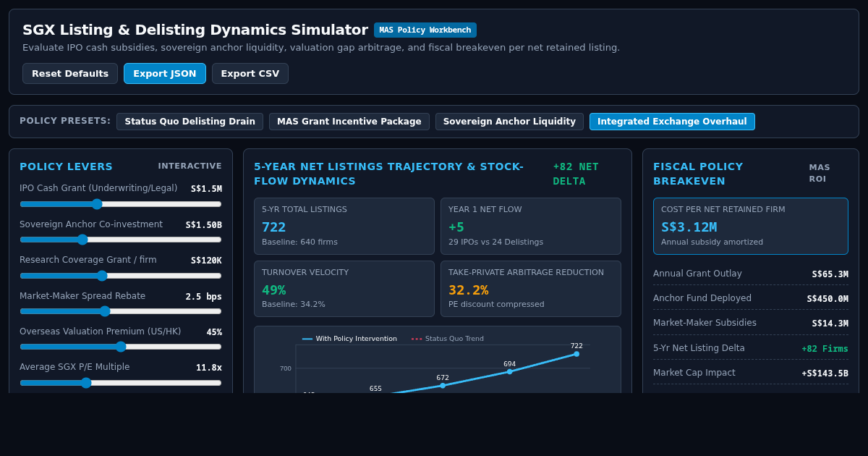Click the S$1.50B co-investment value

coord(203,225)
